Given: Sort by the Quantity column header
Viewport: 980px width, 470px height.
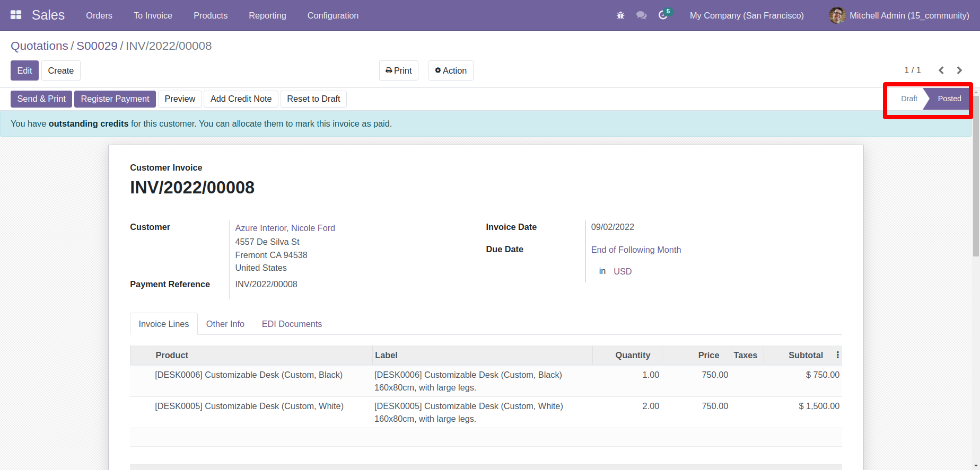Looking at the screenshot, I should click(627, 355).
